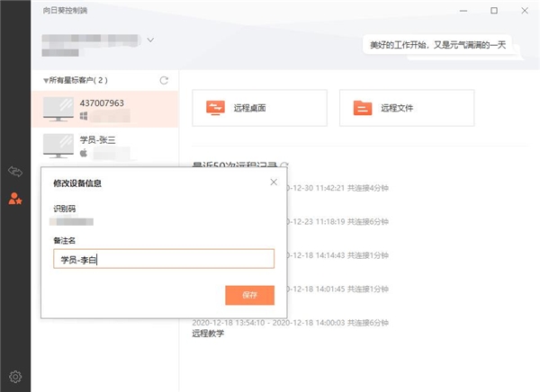Click monitor icon of 学员-张三
The height and width of the screenshot is (392, 540).
click(58, 146)
